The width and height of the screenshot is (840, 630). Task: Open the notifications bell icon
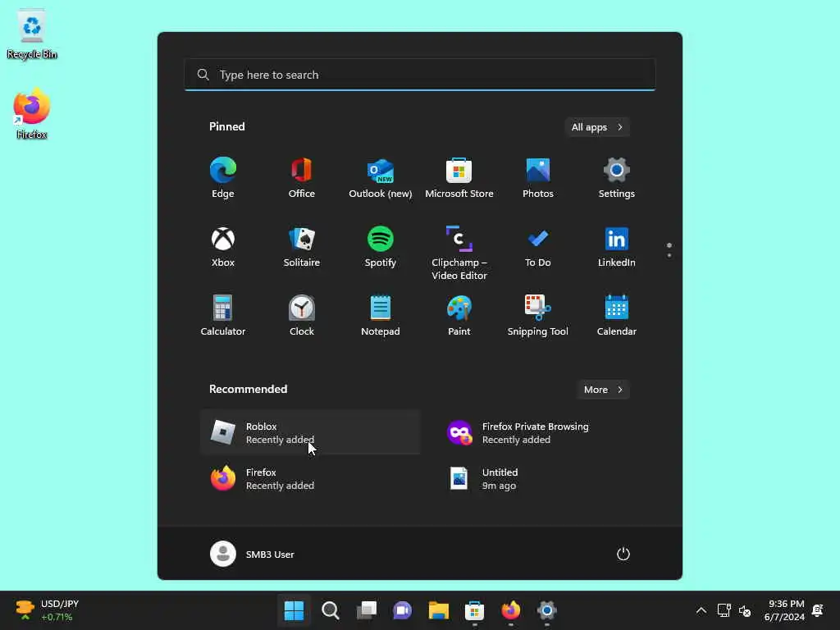[x=818, y=610]
